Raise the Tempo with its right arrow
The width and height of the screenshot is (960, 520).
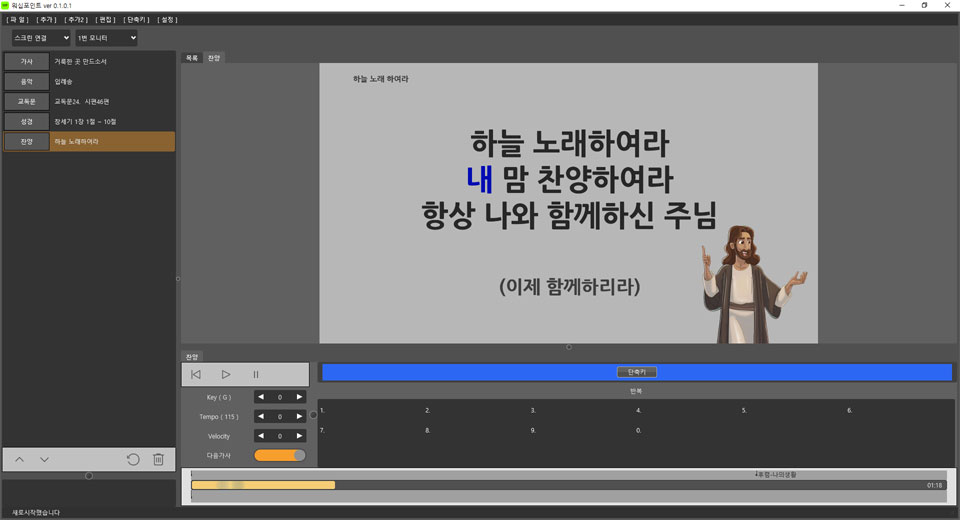tap(299, 416)
